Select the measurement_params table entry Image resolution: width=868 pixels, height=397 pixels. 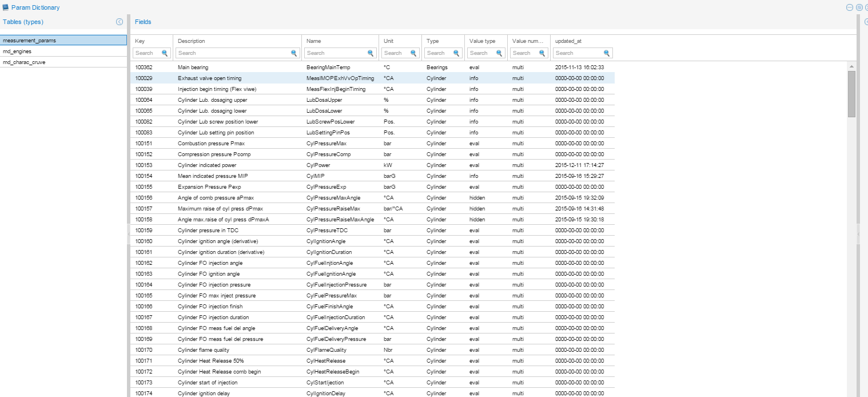tap(29, 41)
